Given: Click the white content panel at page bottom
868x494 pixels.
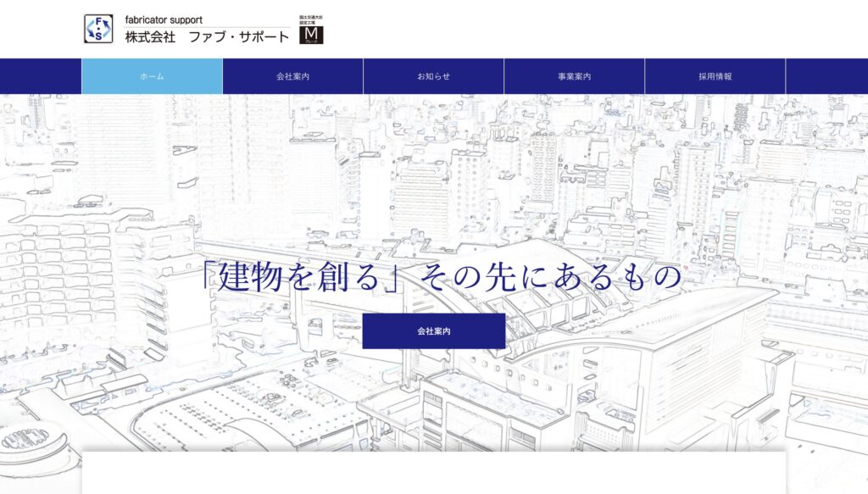Looking at the screenshot, I should (x=434, y=475).
